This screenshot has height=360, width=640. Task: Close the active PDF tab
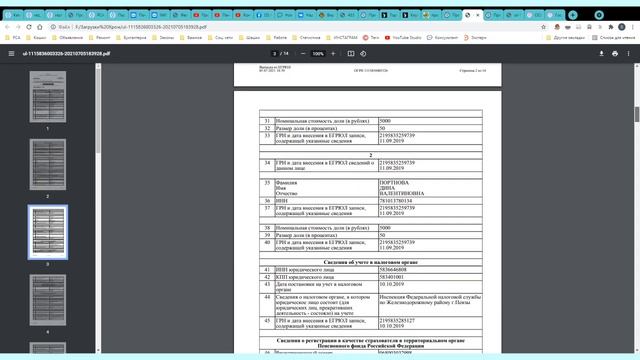pyautogui.click(x=478, y=15)
